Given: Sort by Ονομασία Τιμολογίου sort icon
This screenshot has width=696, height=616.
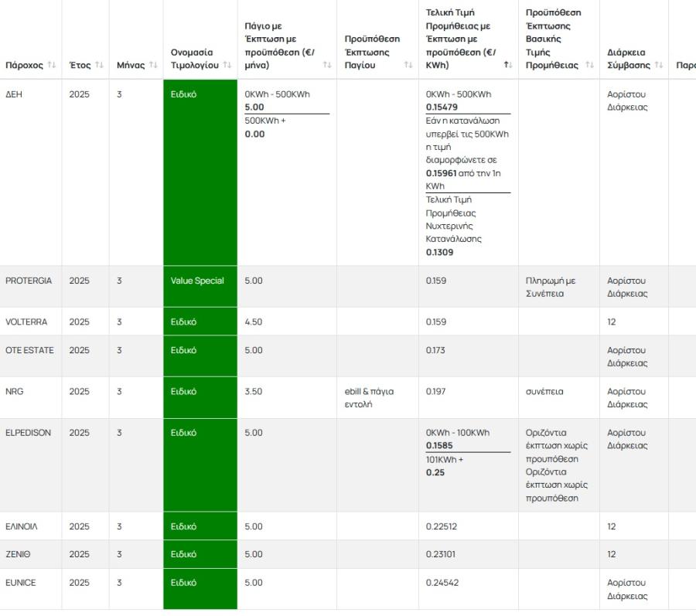Looking at the screenshot, I should click(227, 65).
